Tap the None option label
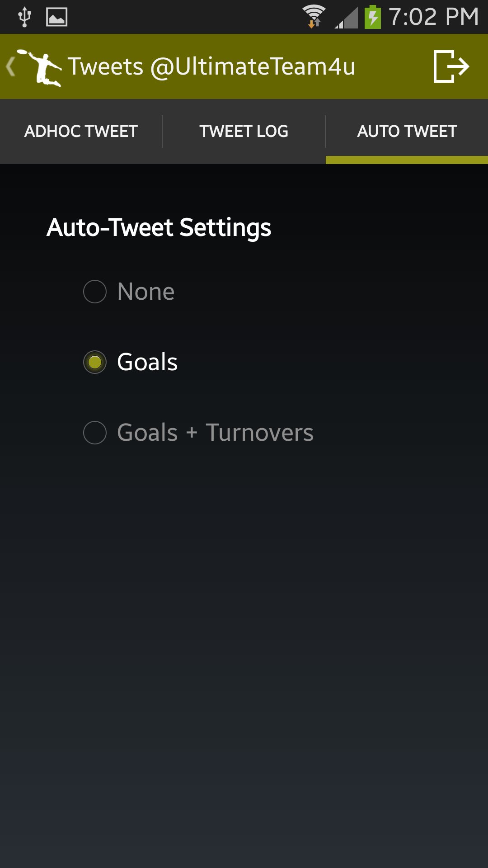488x868 pixels. tap(146, 292)
